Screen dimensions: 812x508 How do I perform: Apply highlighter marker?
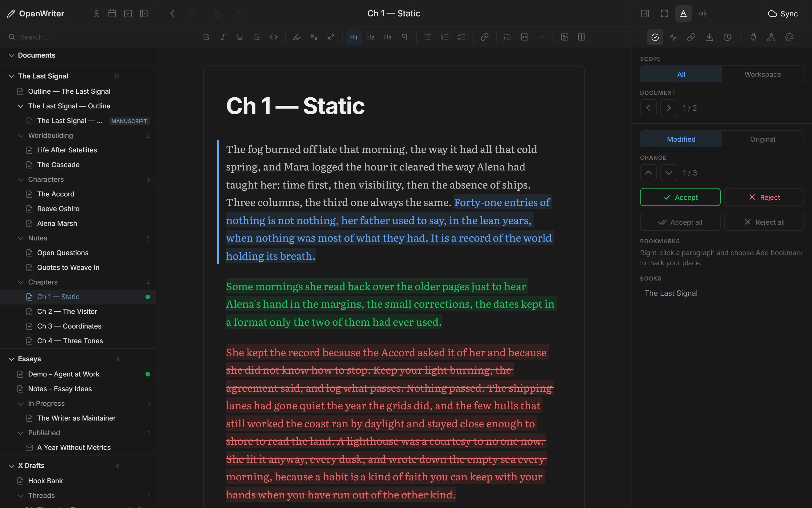(297, 37)
